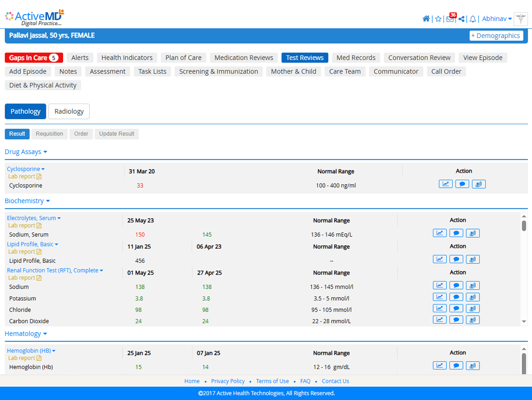View trend graph for Potassium

click(x=440, y=297)
